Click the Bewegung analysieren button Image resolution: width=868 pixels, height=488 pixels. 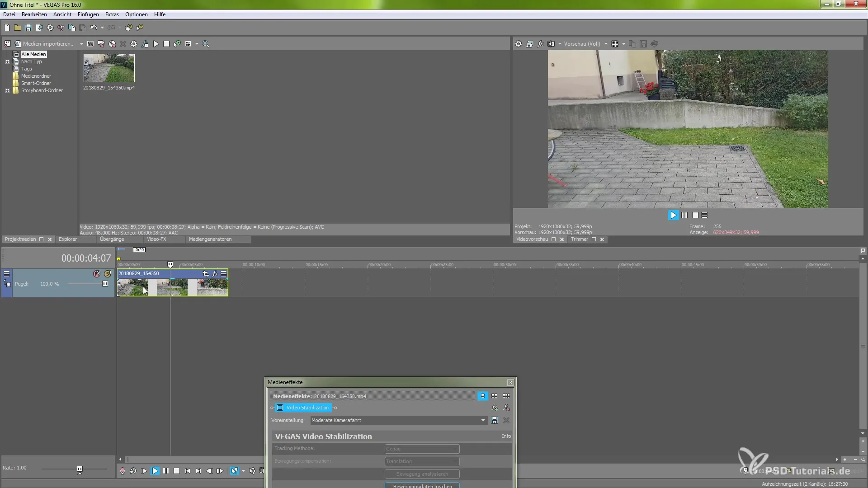tap(422, 474)
